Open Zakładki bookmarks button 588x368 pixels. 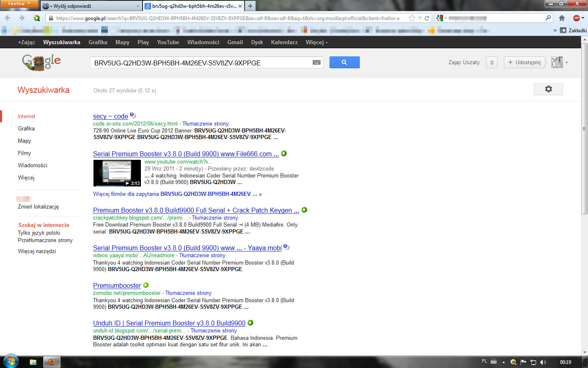tap(573, 30)
